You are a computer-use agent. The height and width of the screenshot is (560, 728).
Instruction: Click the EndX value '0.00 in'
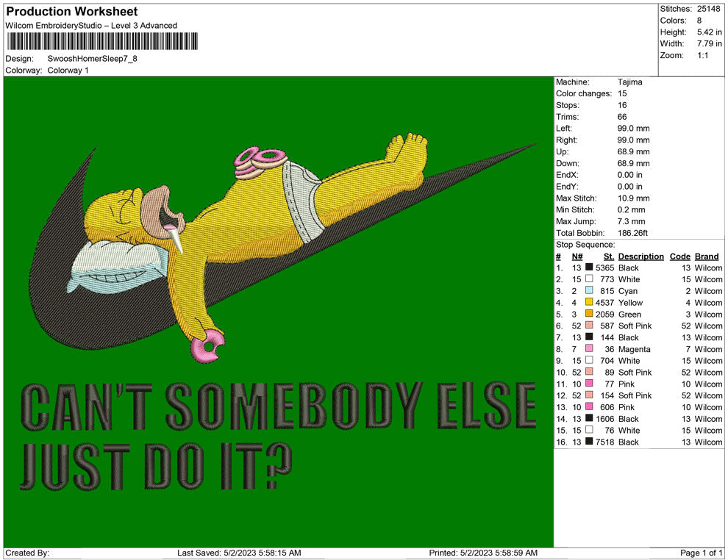pyautogui.click(x=630, y=174)
